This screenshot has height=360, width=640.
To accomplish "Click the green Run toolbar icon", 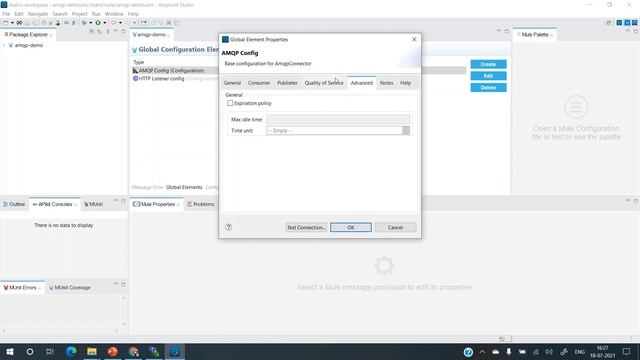I will point(98,23).
